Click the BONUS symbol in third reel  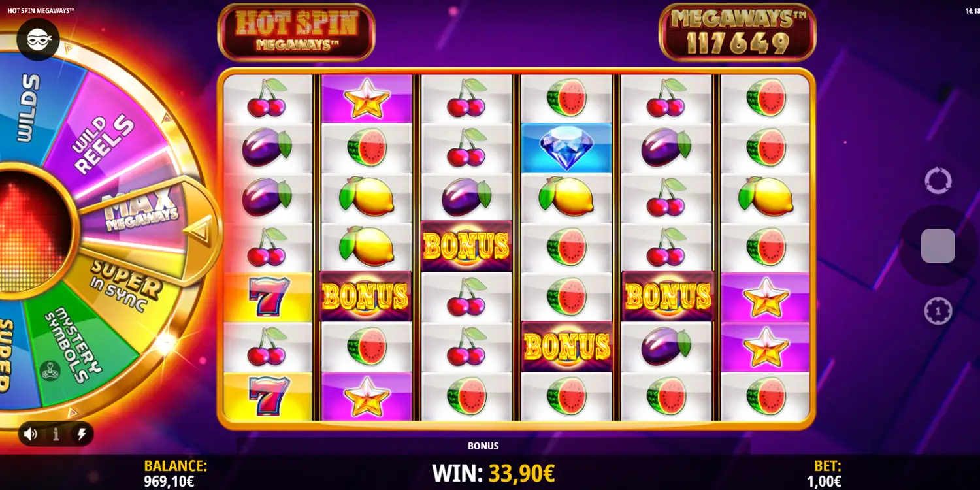coord(466,246)
